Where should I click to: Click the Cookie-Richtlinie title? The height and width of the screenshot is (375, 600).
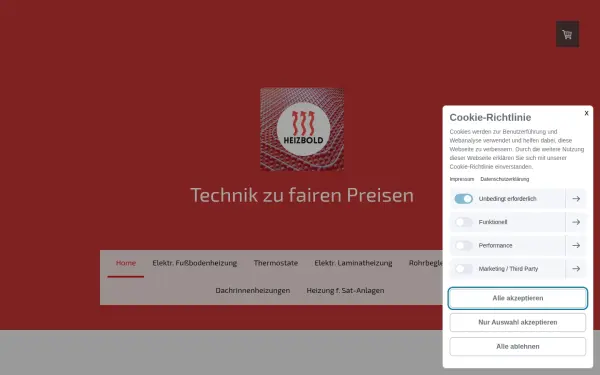pos(490,117)
